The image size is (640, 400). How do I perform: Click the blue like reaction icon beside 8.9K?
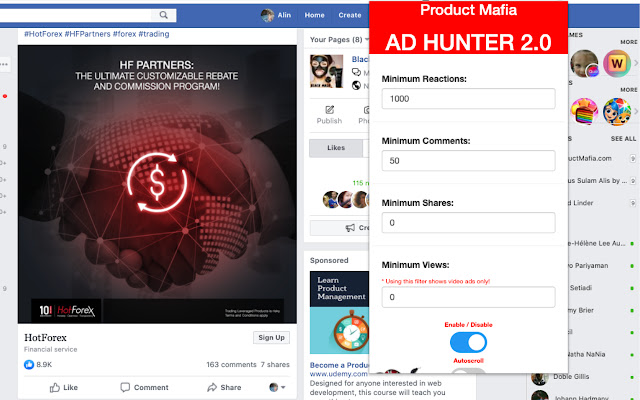click(x=29, y=364)
